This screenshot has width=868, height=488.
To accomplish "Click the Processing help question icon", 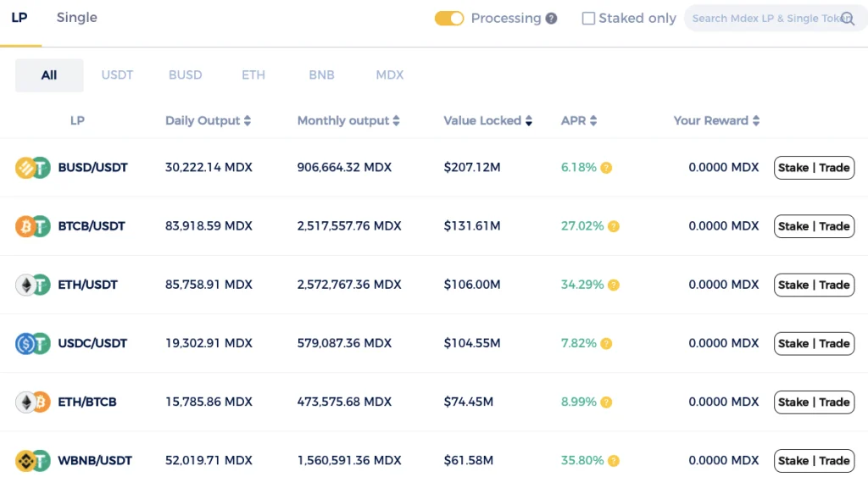I will (x=551, y=19).
